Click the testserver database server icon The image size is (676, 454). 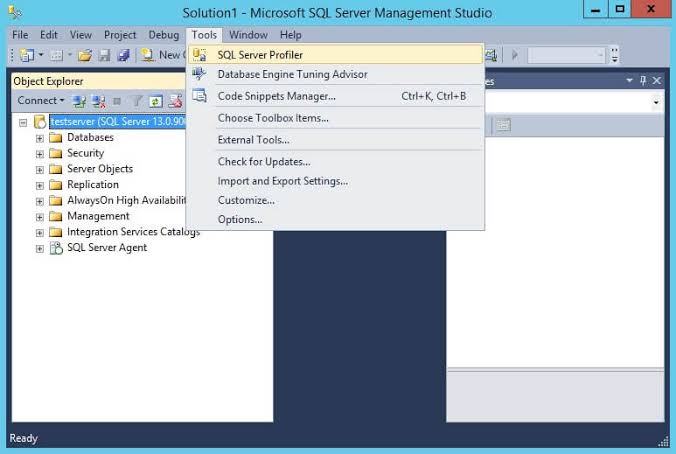(40, 122)
